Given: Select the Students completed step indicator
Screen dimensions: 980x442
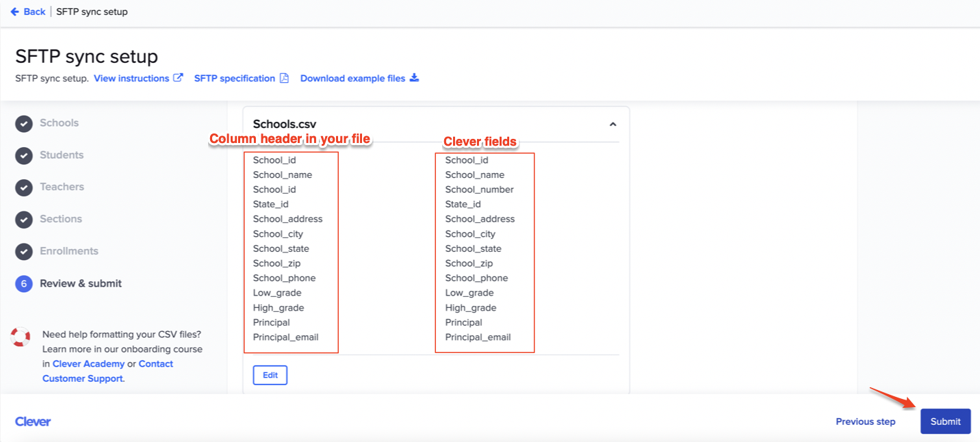Looking at the screenshot, I should [23, 155].
